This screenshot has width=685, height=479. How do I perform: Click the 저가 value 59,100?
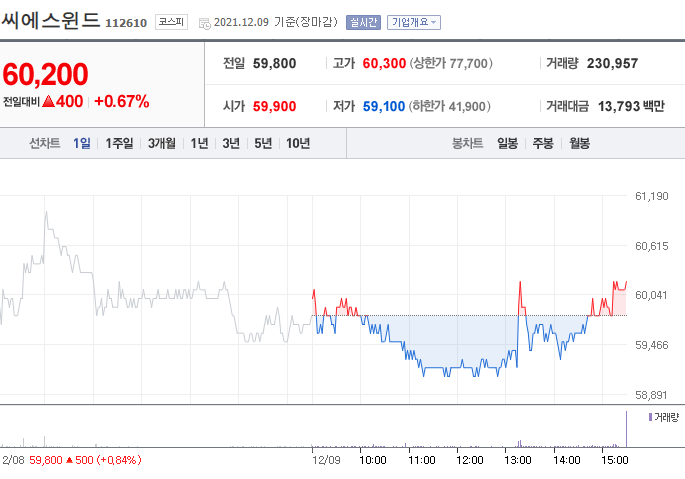coord(384,106)
